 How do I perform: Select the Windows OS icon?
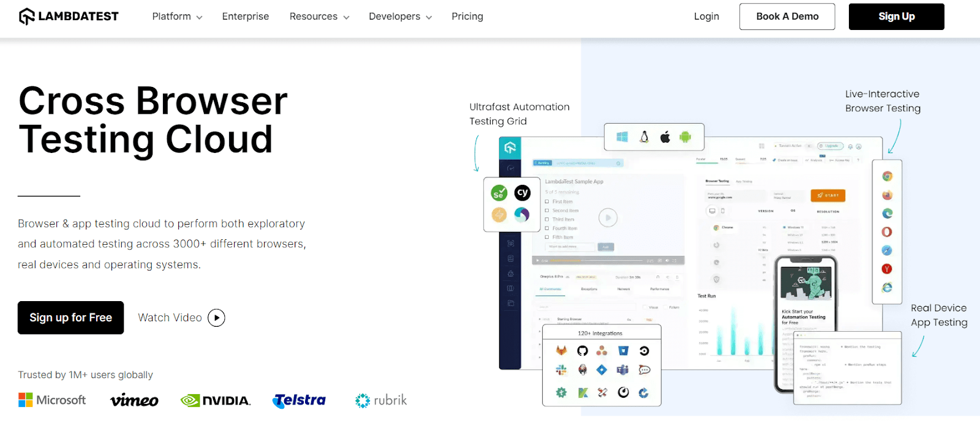coord(622,137)
